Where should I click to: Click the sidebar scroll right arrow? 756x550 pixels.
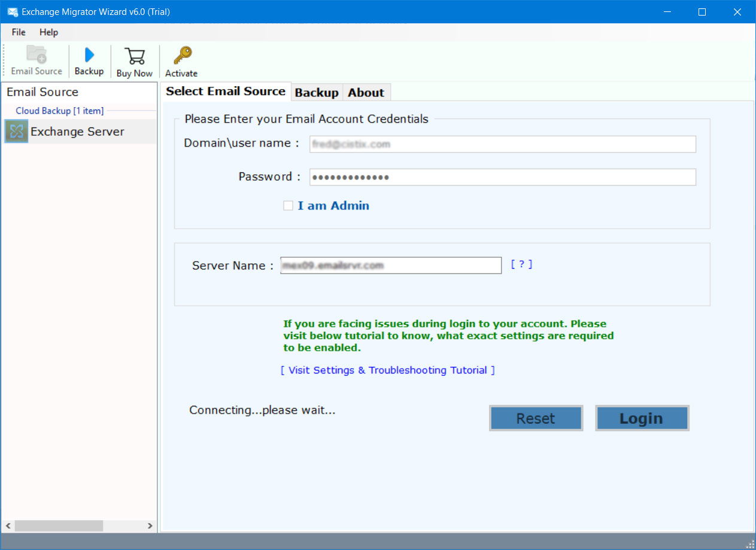(150, 526)
